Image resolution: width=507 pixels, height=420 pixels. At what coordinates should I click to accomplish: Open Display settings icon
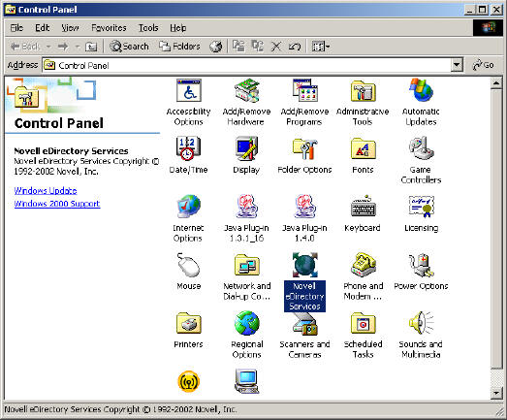(246, 155)
